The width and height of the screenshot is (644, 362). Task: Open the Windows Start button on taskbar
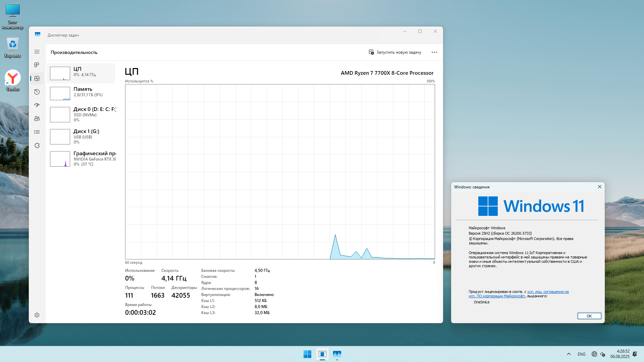pyautogui.click(x=307, y=354)
